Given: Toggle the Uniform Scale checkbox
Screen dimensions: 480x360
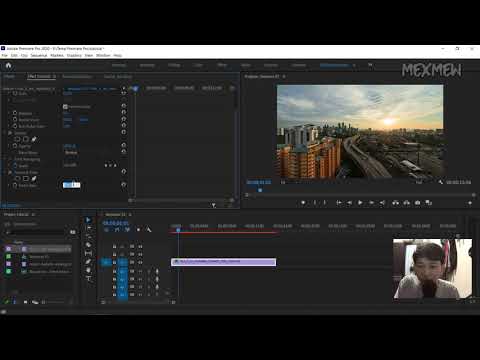Looking at the screenshot, I should [65, 107].
